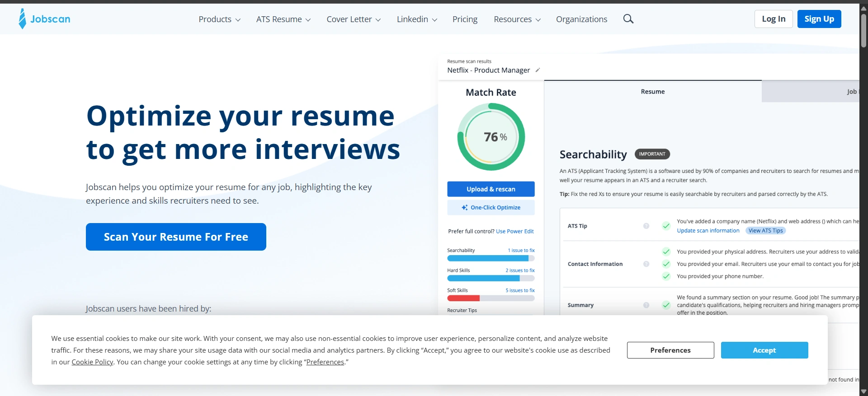Click the Sign Up button
The width and height of the screenshot is (868, 396).
[x=819, y=19]
